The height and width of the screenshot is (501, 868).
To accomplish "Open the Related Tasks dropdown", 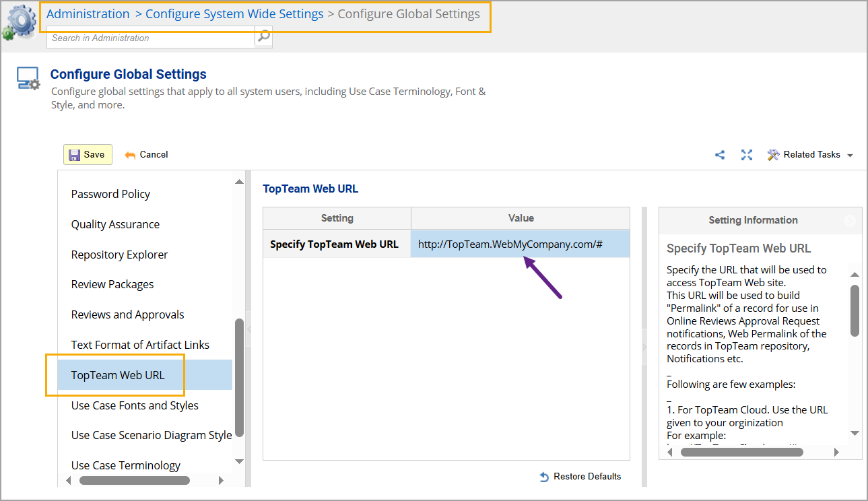I will click(x=810, y=155).
